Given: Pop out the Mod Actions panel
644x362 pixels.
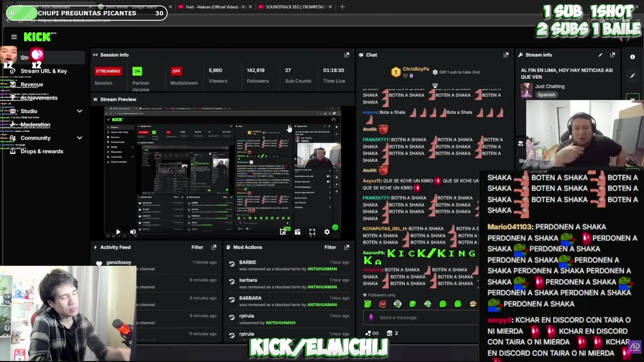Looking at the screenshot, I should point(347,247).
